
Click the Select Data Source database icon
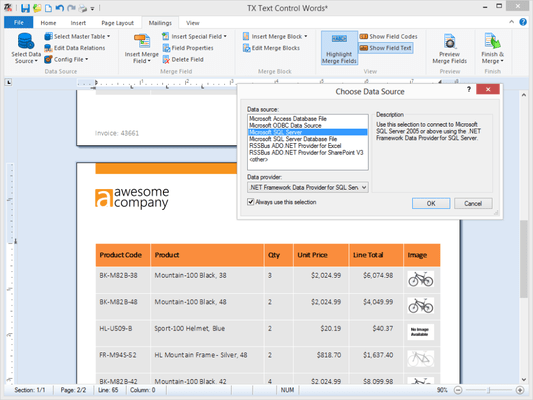click(x=26, y=41)
